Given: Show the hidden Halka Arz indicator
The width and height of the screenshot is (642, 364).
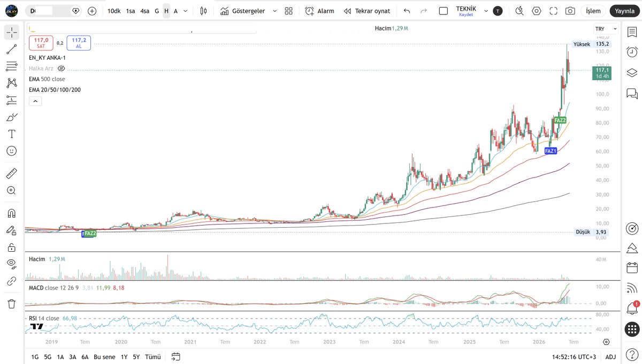Looking at the screenshot, I should click(x=61, y=68).
